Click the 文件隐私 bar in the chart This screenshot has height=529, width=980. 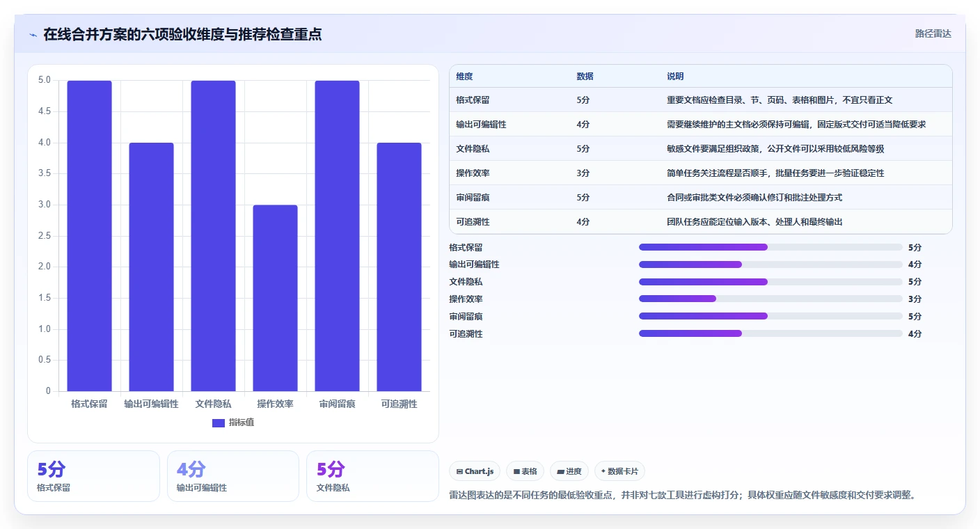213,235
